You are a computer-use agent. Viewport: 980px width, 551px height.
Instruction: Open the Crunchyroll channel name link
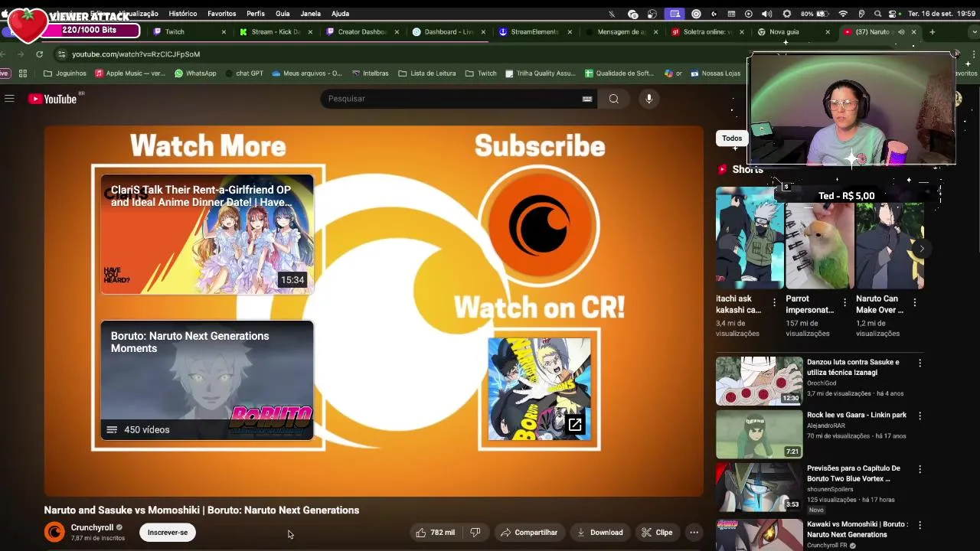92,527
